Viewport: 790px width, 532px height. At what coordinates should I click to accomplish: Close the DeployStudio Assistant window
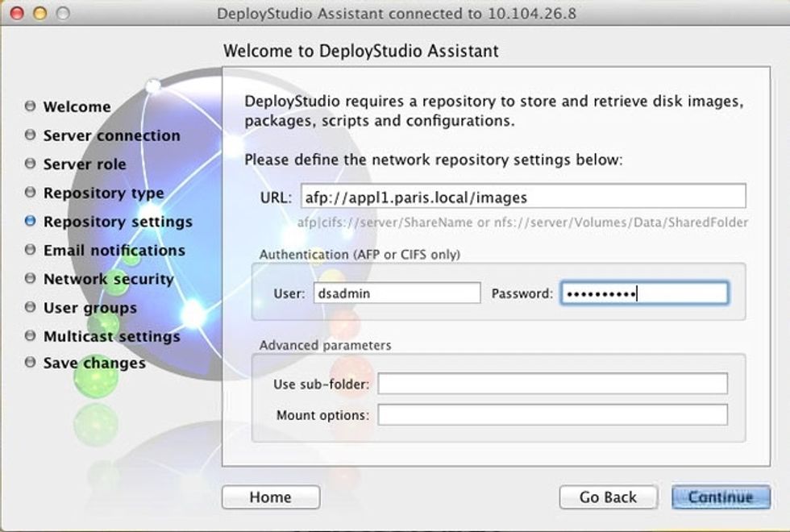tap(16, 14)
